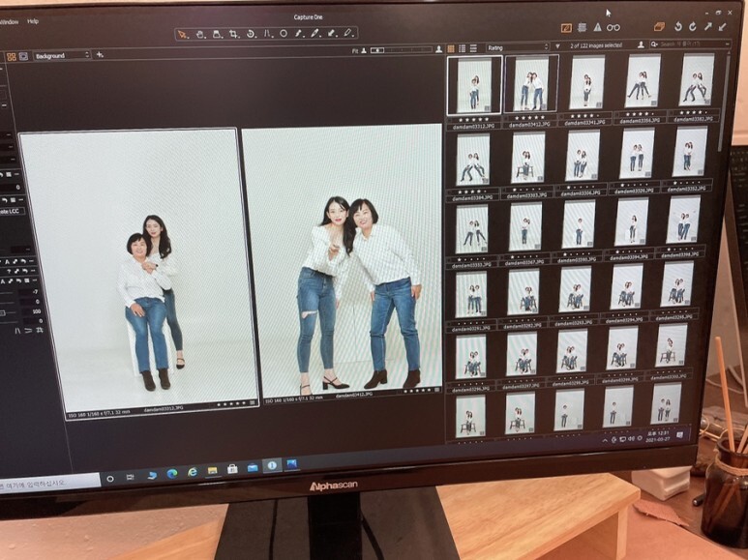Select the Pan hand tool
Screen dimensions: 748x560
(x=200, y=35)
